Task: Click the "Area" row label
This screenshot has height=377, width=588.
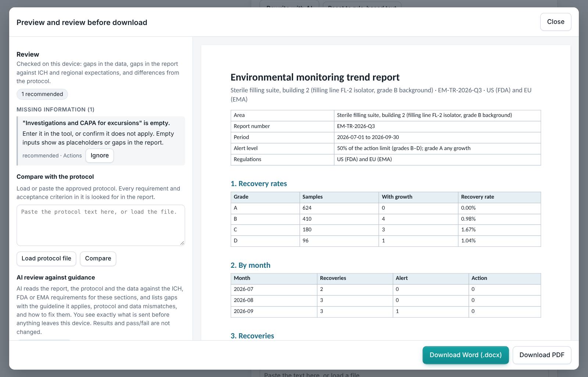Action: coord(239,115)
